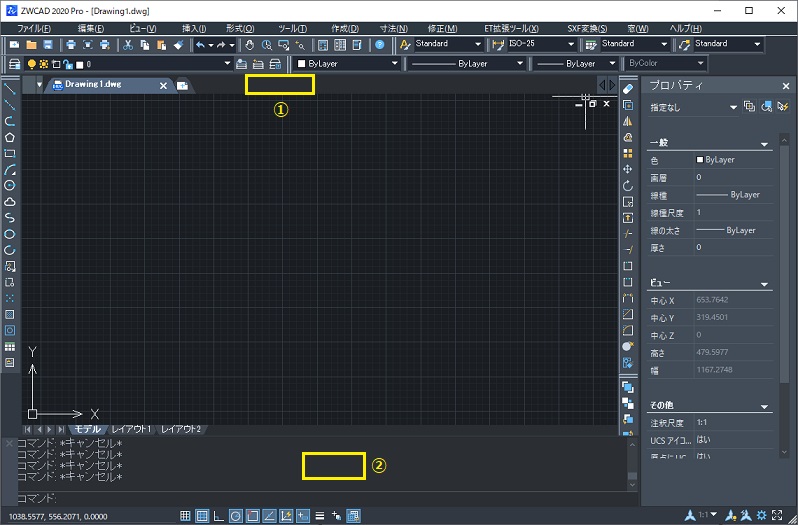Select the Rotate modify tool
Image resolution: width=798 pixels, height=525 pixels.
point(628,186)
